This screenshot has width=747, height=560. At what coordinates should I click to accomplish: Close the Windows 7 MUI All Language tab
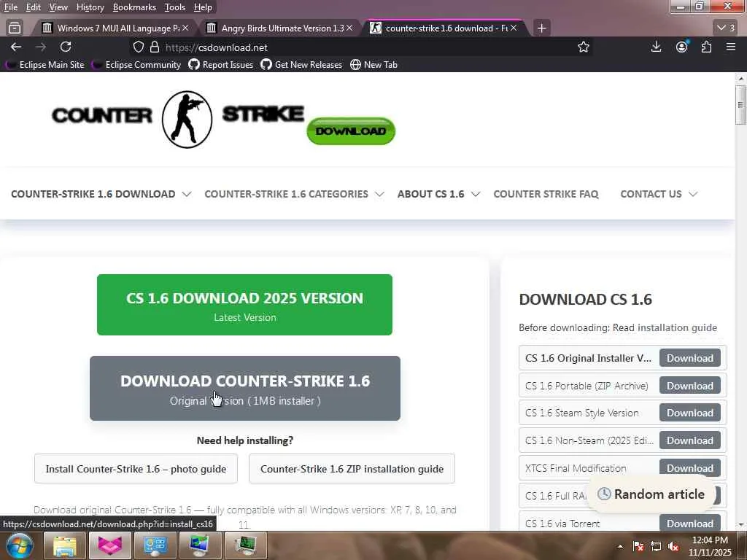[186, 28]
